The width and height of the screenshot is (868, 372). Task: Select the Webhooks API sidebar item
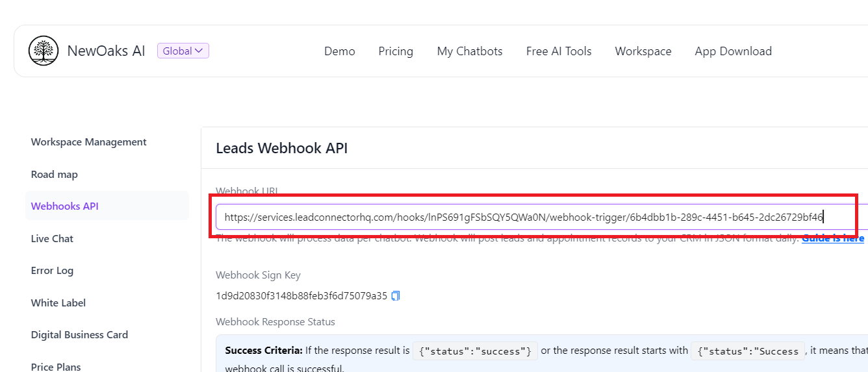coord(64,206)
